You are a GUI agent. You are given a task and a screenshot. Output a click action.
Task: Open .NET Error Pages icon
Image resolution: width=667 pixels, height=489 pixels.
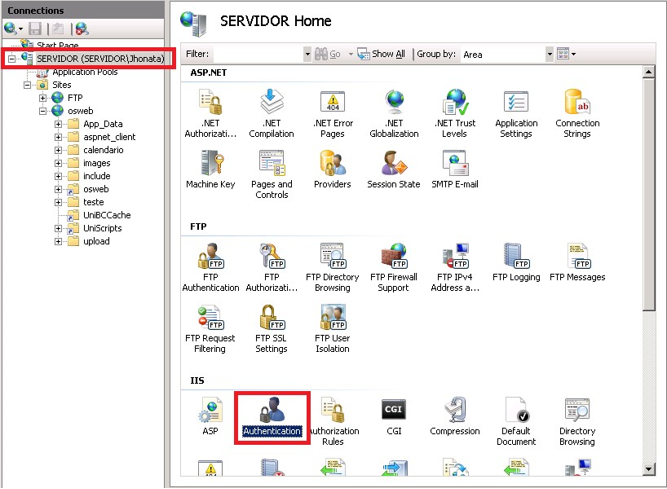pos(333,113)
